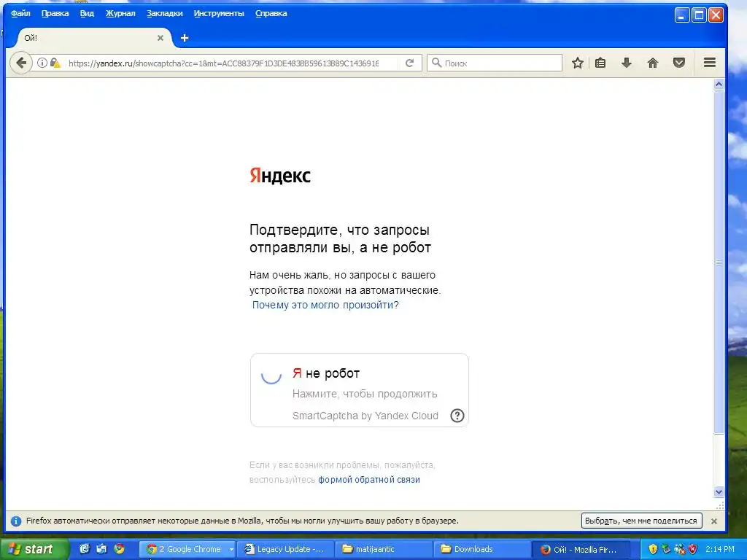Image resolution: width=747 pixels, height=560 pixels.
Task: Dismiss the Firefox data notification bar
Action: [714, 521]
